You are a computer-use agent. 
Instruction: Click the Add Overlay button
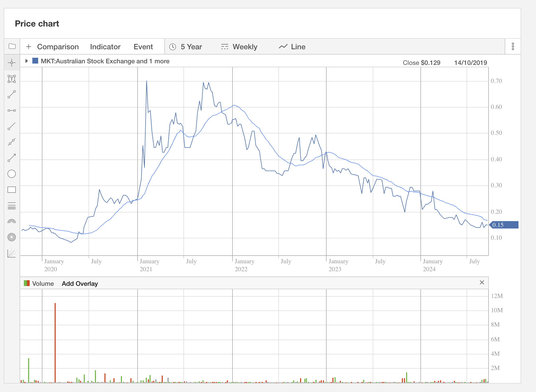[x=80, y=284]
